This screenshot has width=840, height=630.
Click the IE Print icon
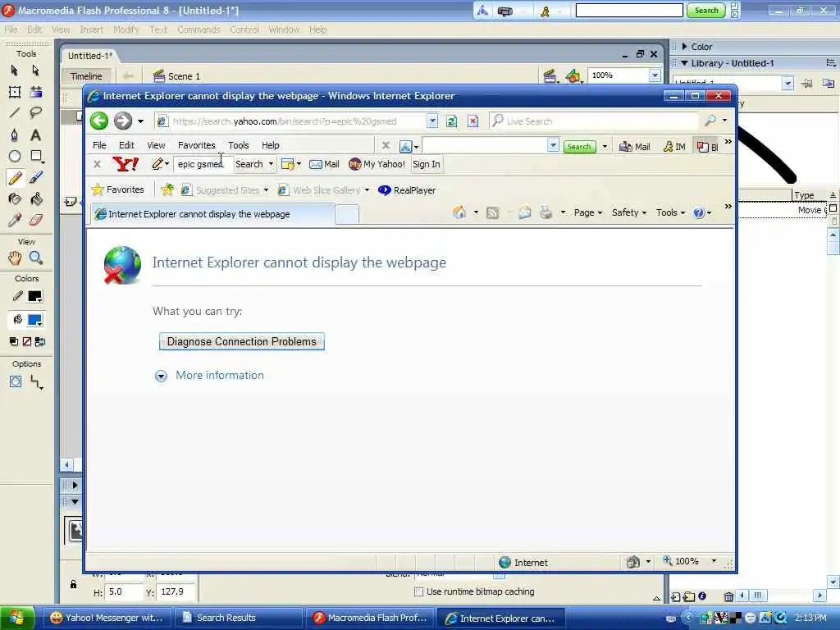[x=546, y=212]
